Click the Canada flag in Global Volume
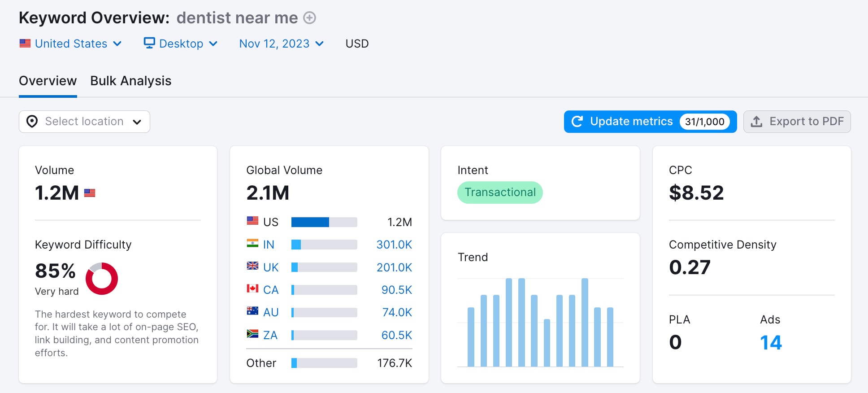 point(252,288)
